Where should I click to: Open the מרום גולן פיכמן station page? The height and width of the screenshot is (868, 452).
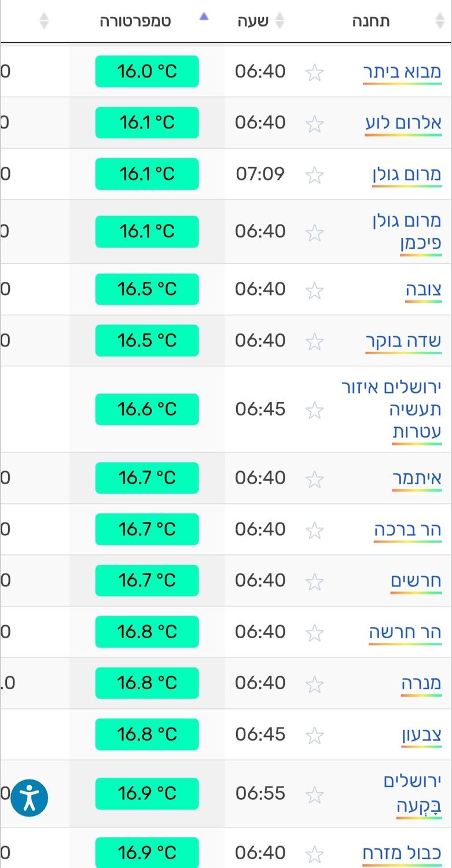pyautogui.click(x=407, y=231)
